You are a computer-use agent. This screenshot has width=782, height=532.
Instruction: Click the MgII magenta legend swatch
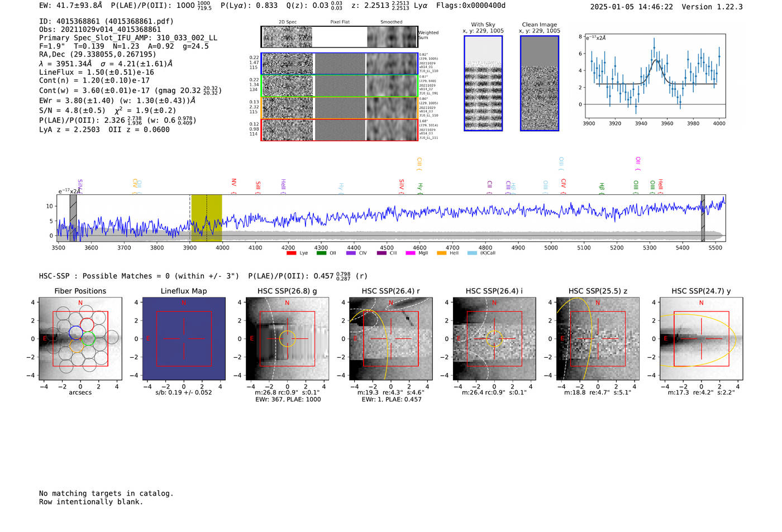click(x=411, y=253)
